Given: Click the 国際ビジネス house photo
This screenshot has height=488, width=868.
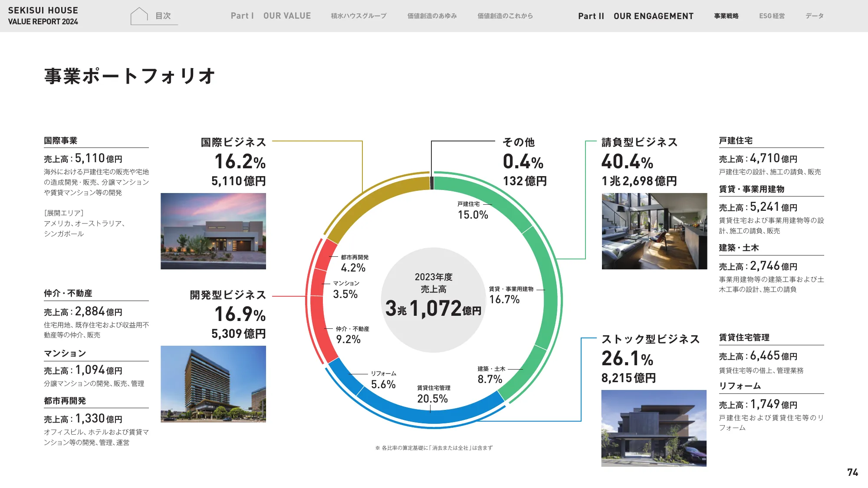Looking at the screenshot, I should click(x=213, y=231).
